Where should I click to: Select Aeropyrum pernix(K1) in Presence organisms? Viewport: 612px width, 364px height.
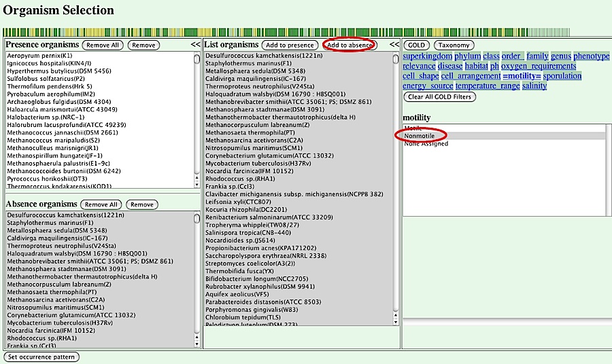coord(39,56)
